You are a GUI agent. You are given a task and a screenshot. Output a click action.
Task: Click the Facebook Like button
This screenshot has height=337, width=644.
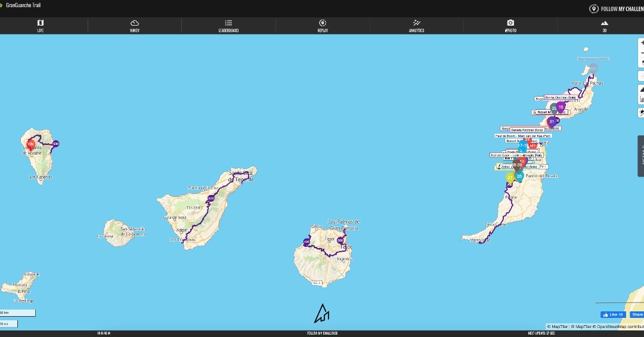pos(613,314)
